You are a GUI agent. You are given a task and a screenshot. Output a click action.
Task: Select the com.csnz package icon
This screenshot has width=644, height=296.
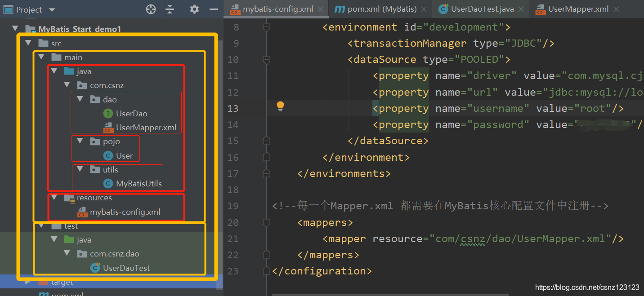pos(82,85)
